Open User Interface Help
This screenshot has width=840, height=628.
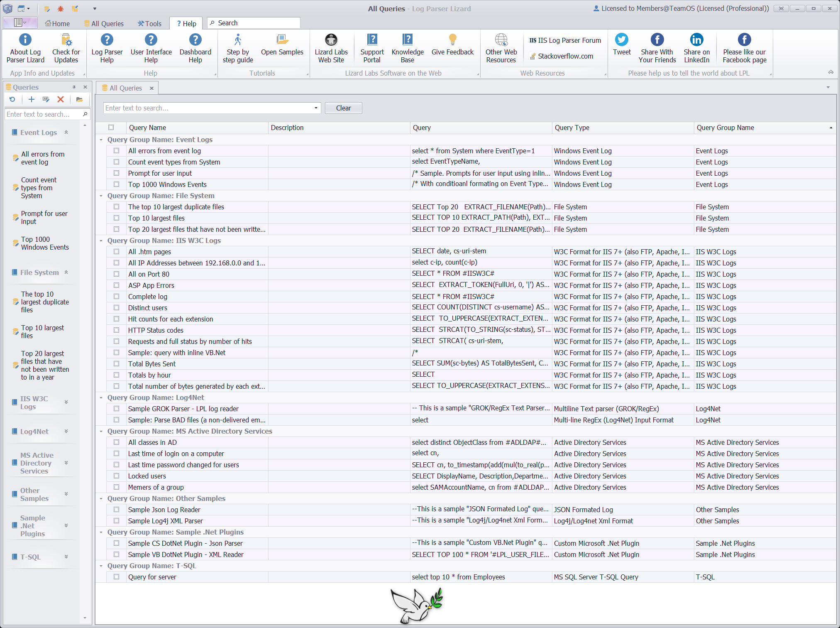pos(151,48)
